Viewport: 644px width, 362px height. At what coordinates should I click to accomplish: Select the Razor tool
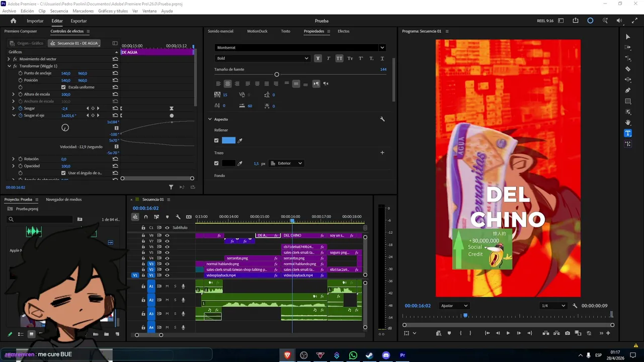(x=628, y=69)
